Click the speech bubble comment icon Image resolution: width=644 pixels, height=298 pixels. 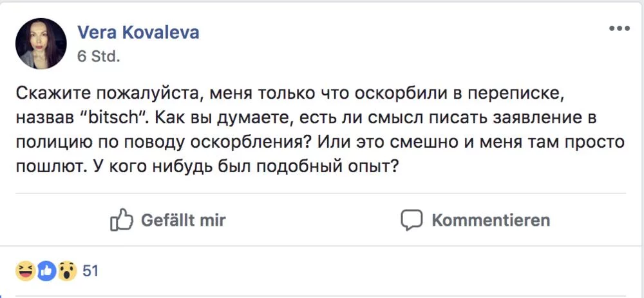pos(412,221)
